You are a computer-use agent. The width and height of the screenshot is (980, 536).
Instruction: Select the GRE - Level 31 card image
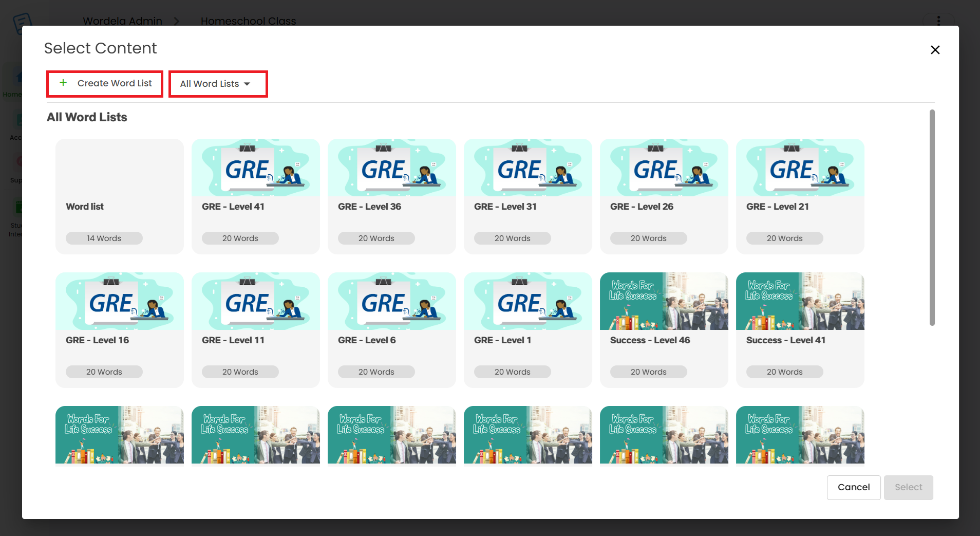click(528, 168)
